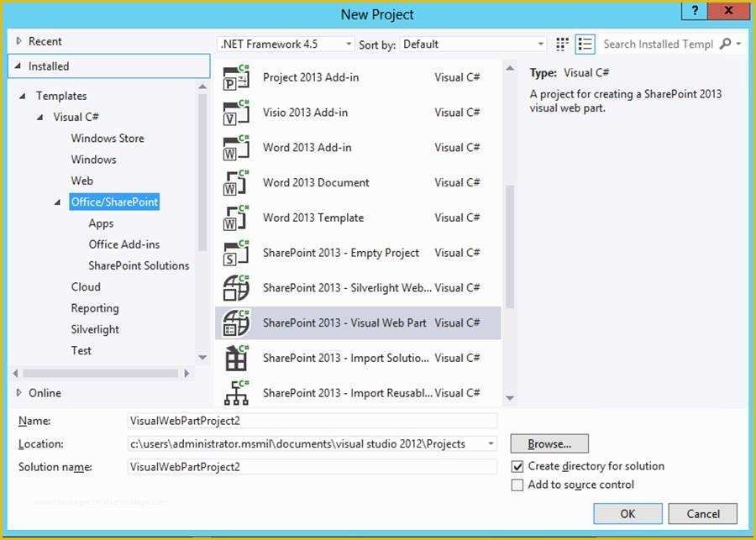Switch templates to small icons view
This screenshot has width=756, height=540.
click(562, 45)
